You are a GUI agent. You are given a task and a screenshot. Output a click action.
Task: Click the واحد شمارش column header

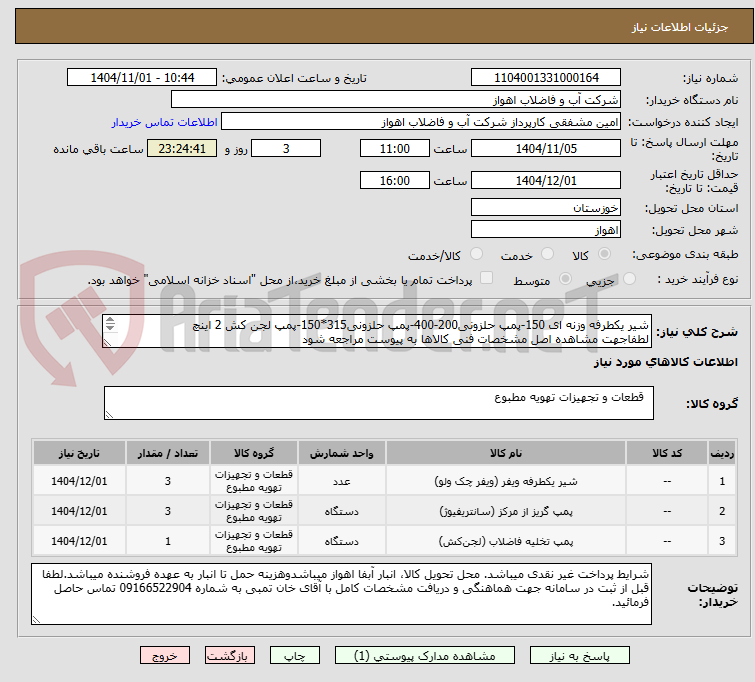341,453
